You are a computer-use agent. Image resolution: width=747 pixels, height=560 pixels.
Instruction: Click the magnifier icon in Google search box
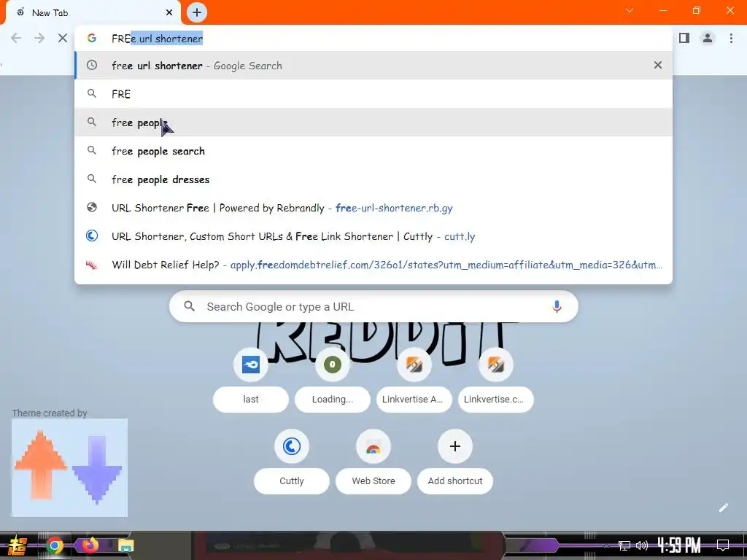click(x=189, y=306)
